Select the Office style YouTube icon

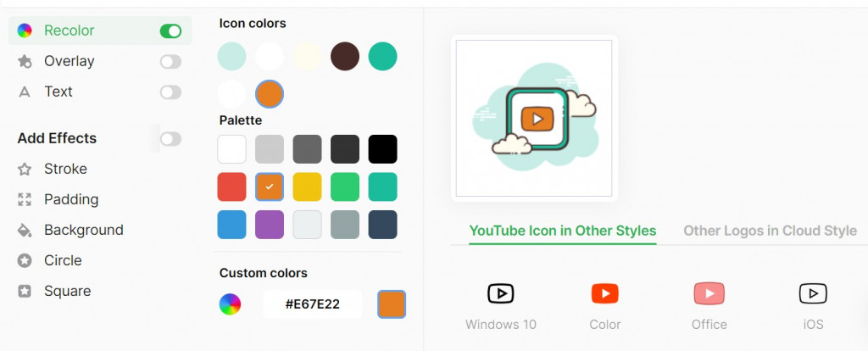pos(709,293)
